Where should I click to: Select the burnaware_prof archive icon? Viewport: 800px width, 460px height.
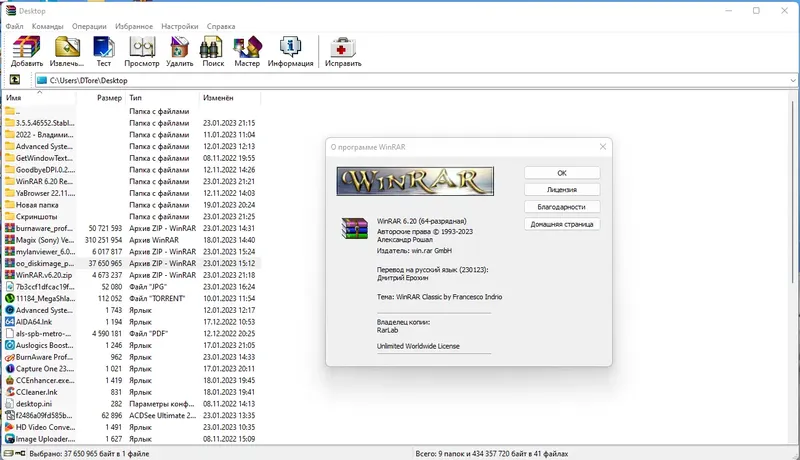click(x=10, y=228)
